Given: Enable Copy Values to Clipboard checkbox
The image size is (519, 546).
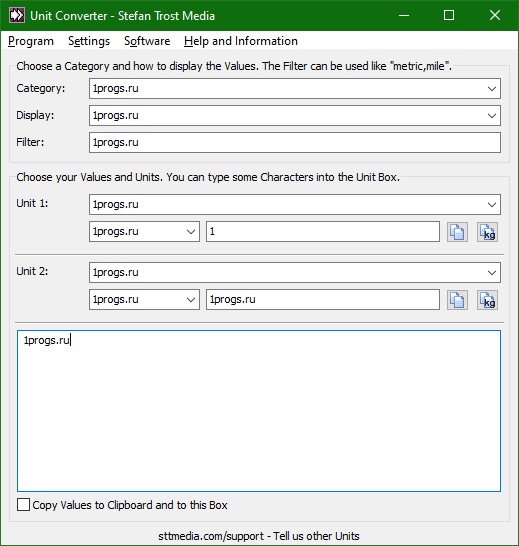Looking at the screenshot, I should coord(23,505).
